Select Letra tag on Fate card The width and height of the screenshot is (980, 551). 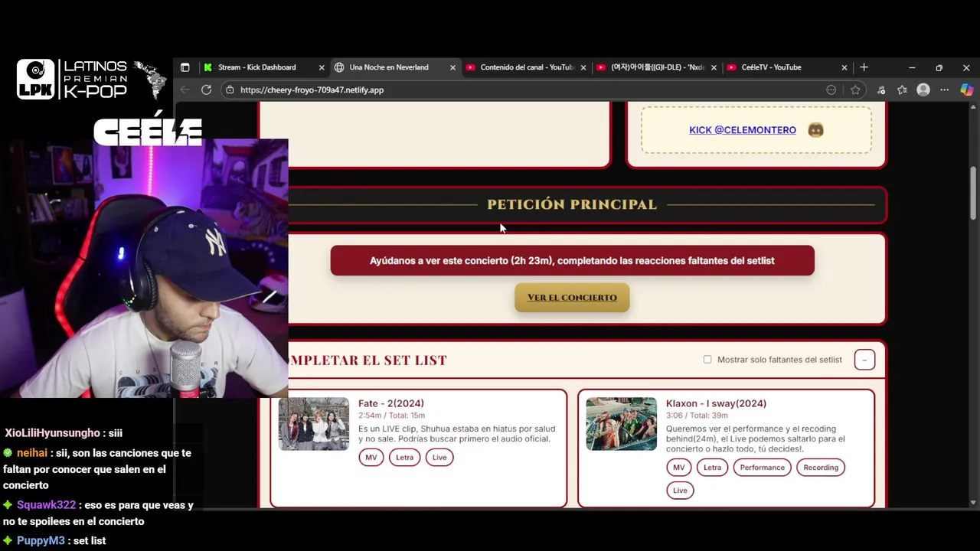pyautogui.click(x=405, y=458)
